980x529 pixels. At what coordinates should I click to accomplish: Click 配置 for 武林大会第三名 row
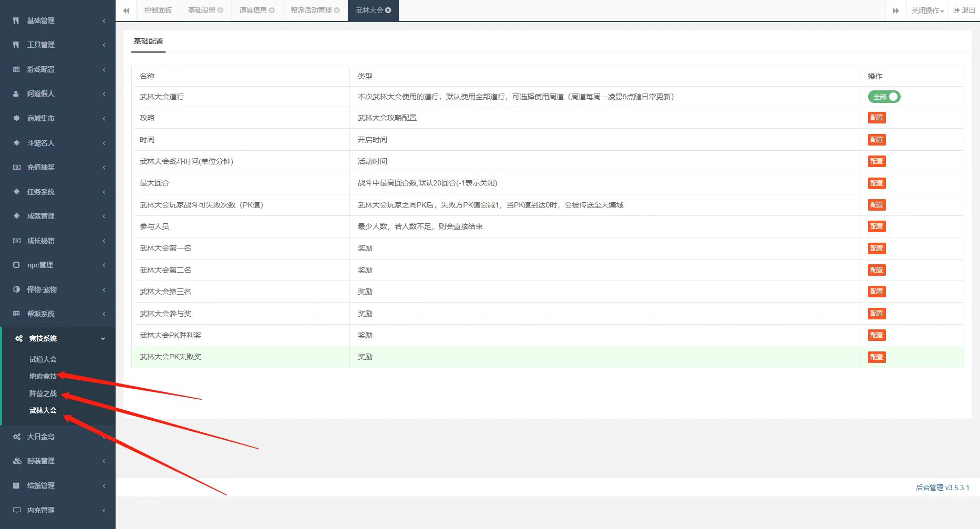[x=876, y=292]
